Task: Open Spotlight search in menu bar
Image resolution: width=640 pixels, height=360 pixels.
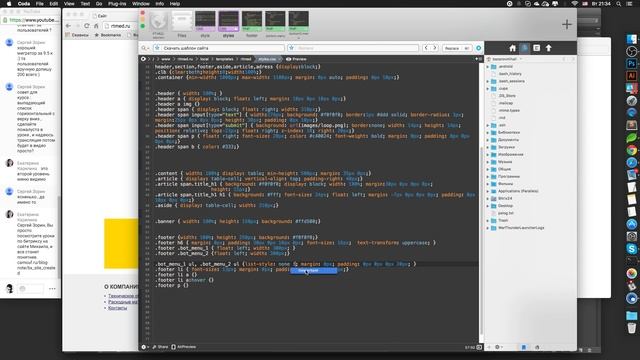Action: pyautogui.click(x=619, y=4)
